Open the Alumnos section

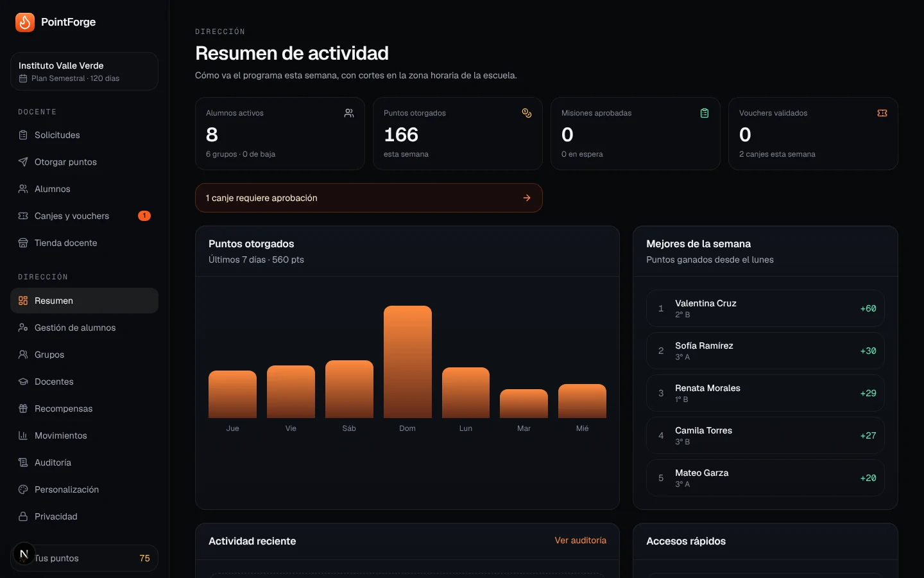point(84,189)
